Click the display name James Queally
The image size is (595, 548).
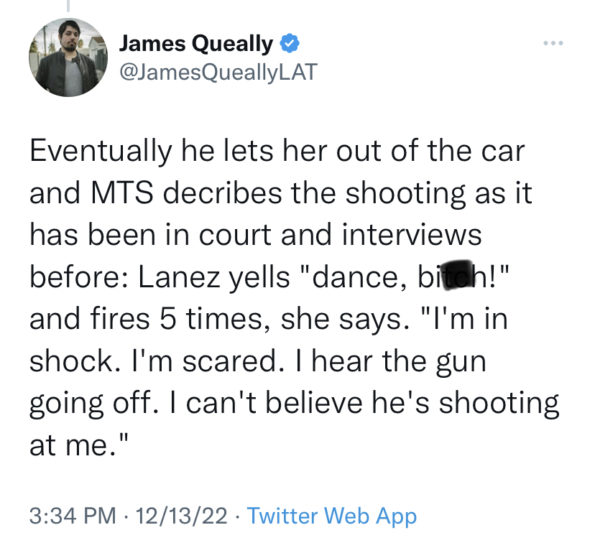(x=196, y=44)
